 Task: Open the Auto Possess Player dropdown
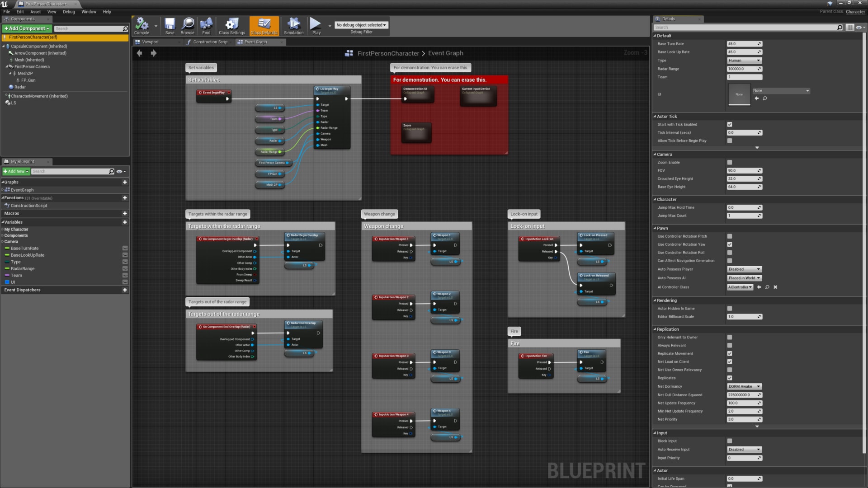click(744, 269)
